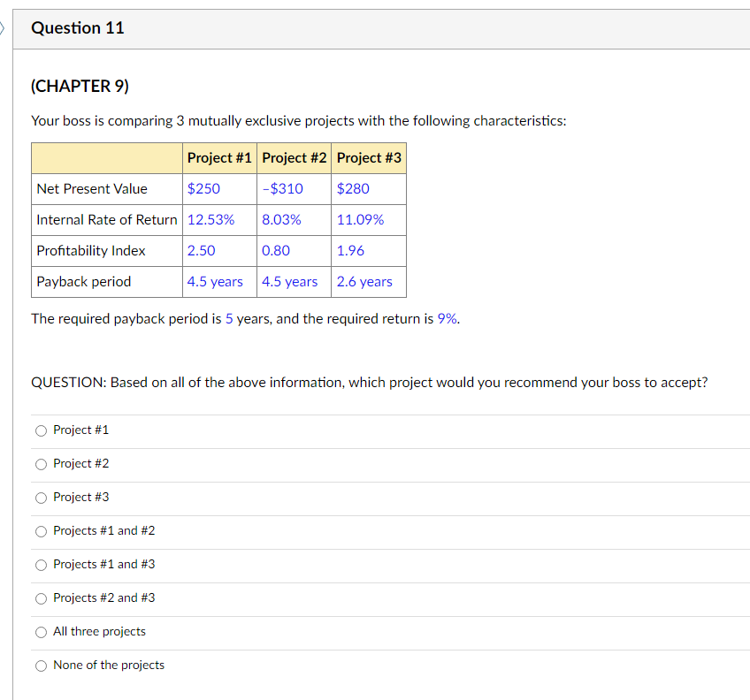Choose the Projects #2 and #3 option

click(41, 598)
